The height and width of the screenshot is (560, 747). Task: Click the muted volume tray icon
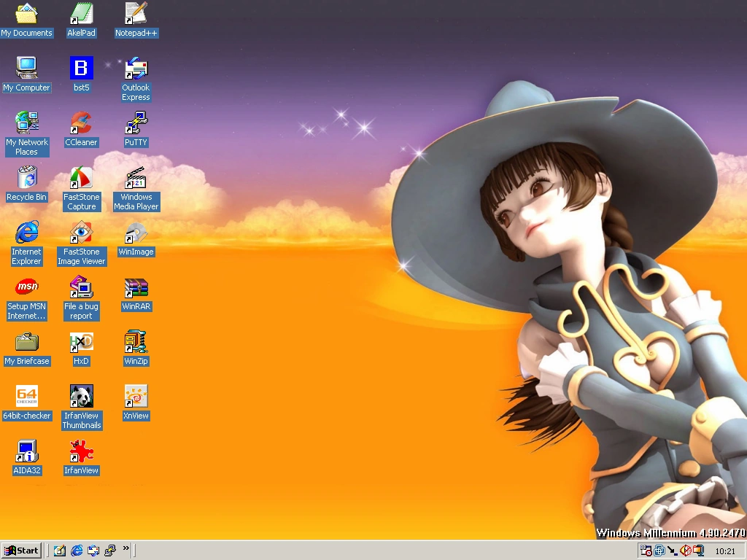click(686, 551)
